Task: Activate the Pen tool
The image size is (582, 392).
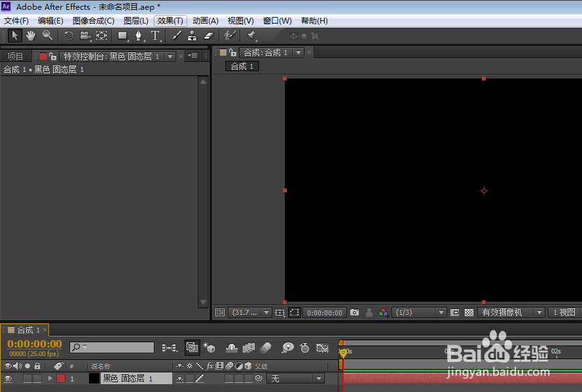Action: pyautogui.click(x=138, y=35)
